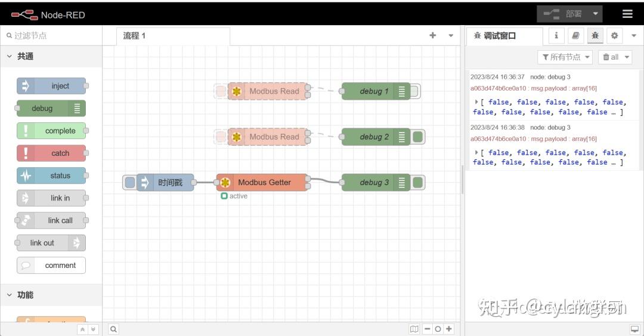644x336 pixels.
Task: Open the hamburger main menu
Action: coord(627,14)
